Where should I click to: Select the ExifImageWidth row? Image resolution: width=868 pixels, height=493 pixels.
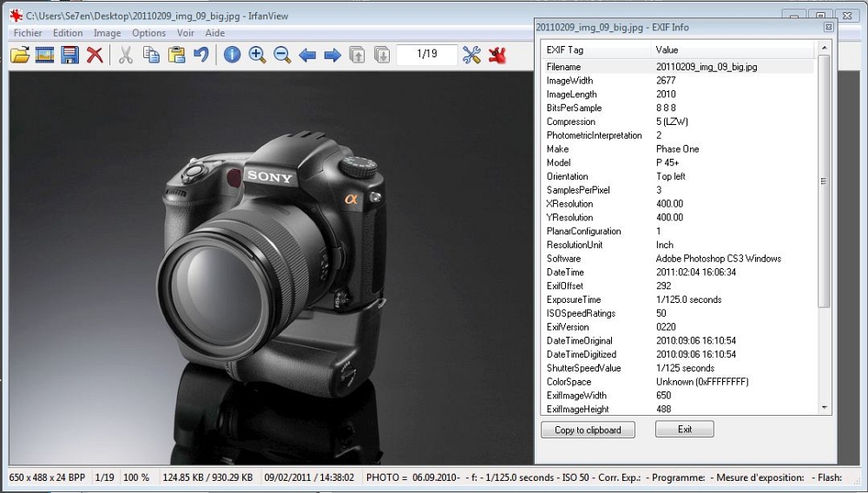(x=678, y=396)
